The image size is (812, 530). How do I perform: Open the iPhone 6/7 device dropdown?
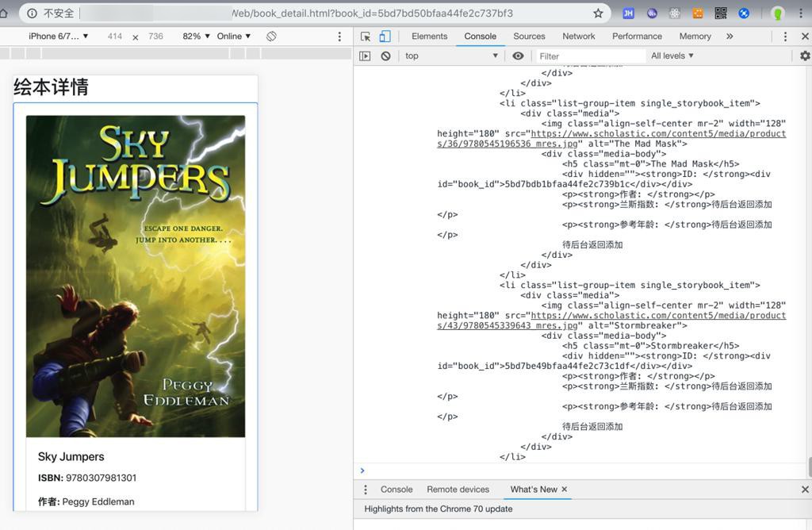pyautogui.click(x=59, y=36)
